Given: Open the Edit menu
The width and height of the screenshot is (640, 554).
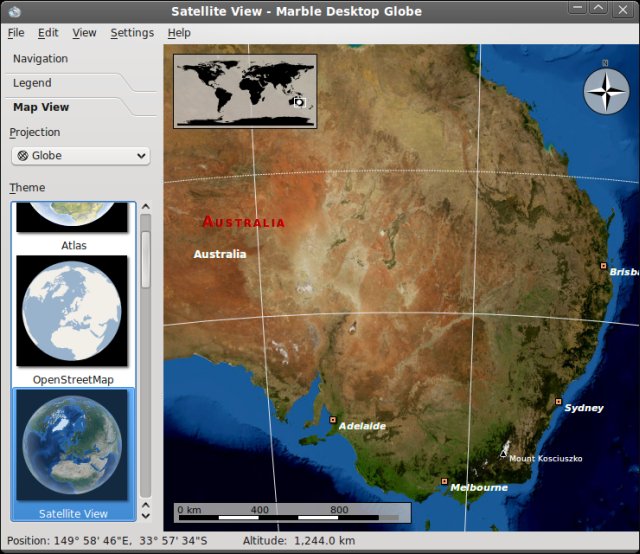Looking at the screenshot, I should (48, 33).
